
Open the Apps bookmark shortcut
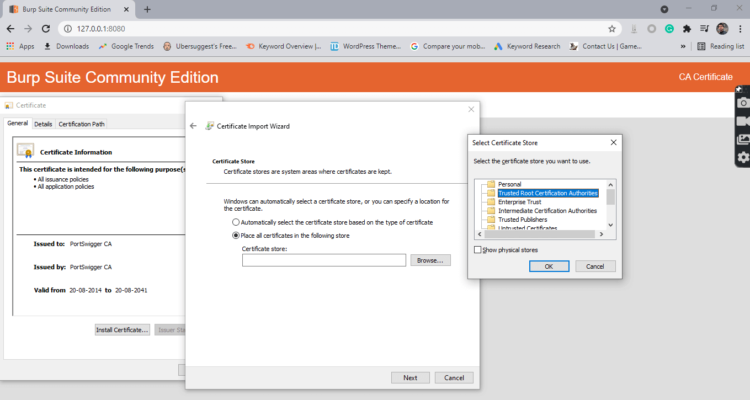coord(20,46)
